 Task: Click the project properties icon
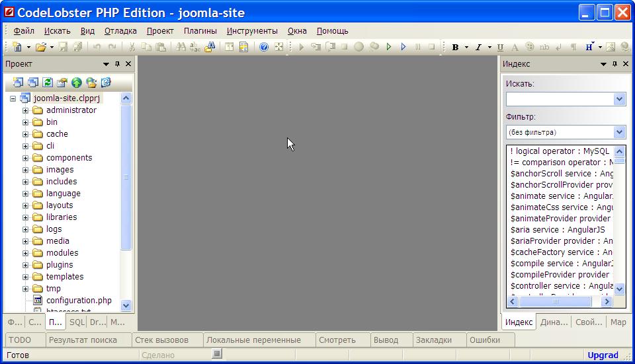pyautogui.click(x=62, y=83)
